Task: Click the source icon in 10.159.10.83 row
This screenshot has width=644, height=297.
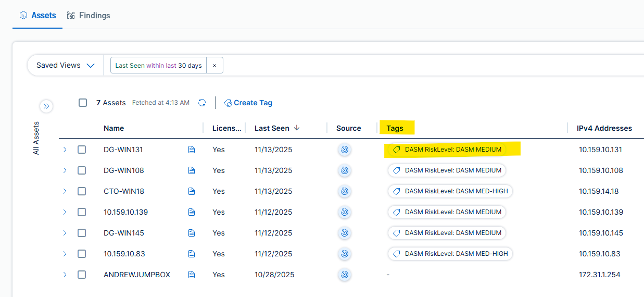Action: 344,254
